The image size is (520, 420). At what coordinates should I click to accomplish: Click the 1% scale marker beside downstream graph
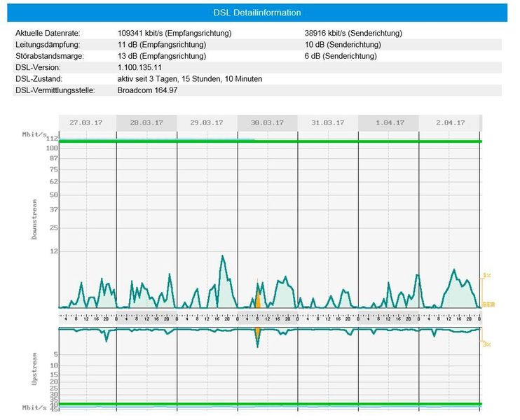tap(488, 276)
